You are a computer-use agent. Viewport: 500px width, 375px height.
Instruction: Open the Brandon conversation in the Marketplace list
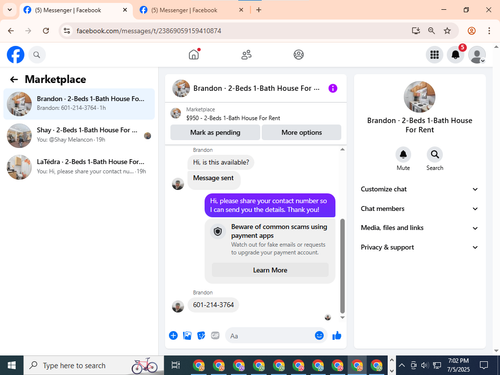79,104
